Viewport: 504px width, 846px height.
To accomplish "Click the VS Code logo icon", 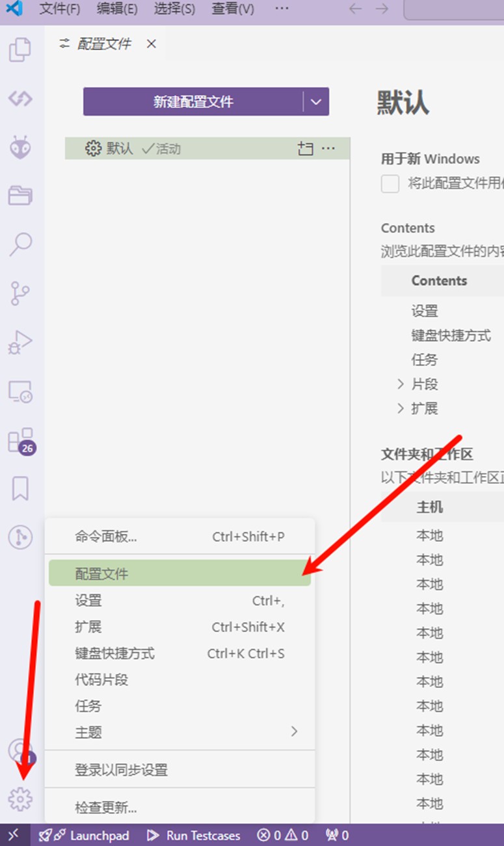I will pyautogui.click(x=14, y=9).
